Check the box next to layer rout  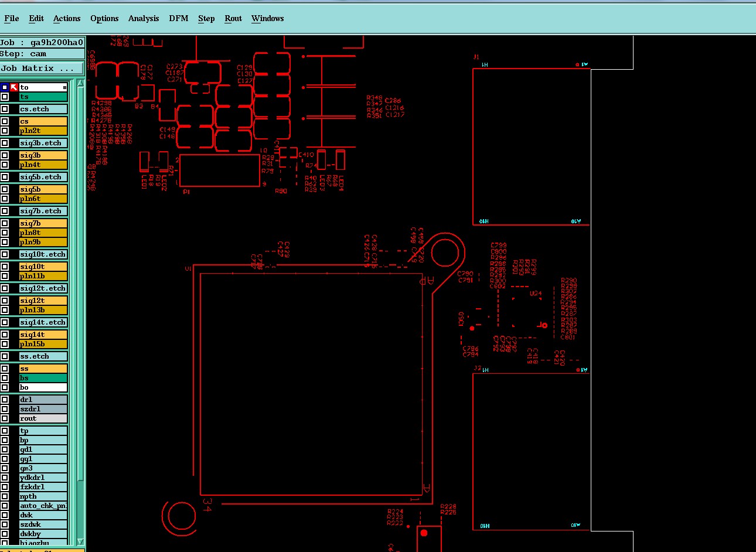[5, 418]
